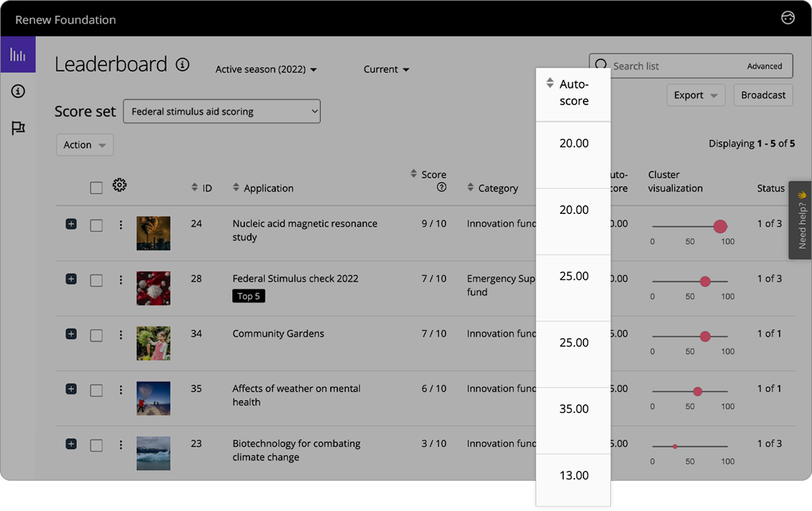Click the Broadcast button
Image resolution: width=812 pixels, height=511 pixels.
[763, 95]
